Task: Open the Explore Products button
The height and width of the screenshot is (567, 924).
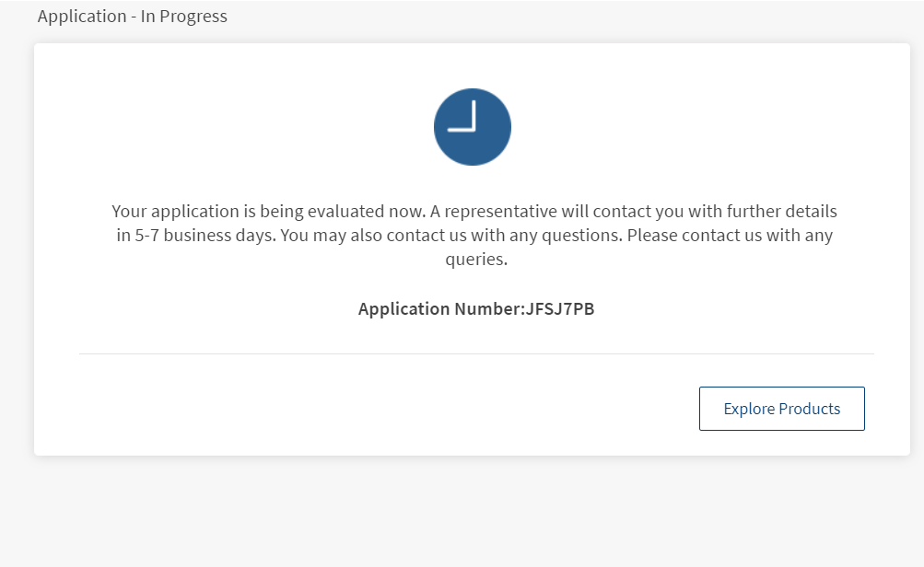Action: pyautogui.click(x=781, y=409)
